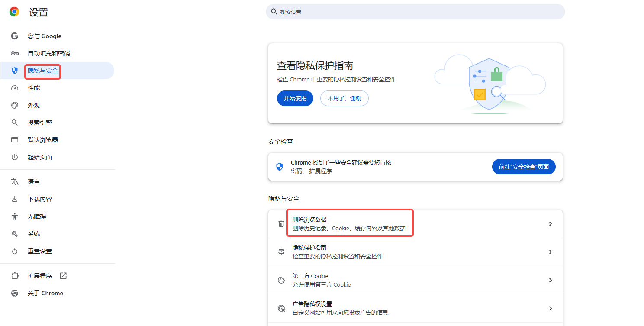Click the cookie icon for 第三方 Cookie
Image resolution: width=644 pixels, height=326 pixels.
coord(281,280)
